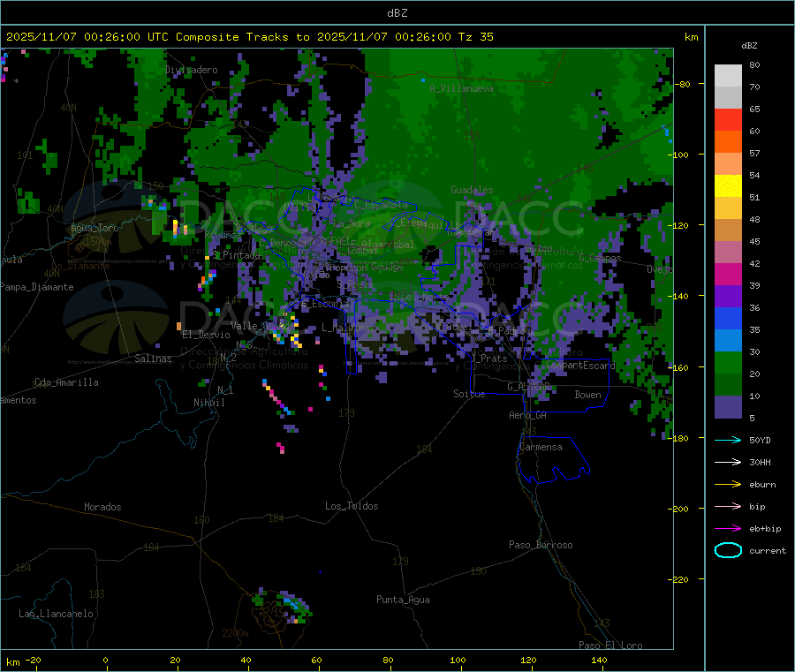Click the 'eburn' legend label

(x=762, y=485)
